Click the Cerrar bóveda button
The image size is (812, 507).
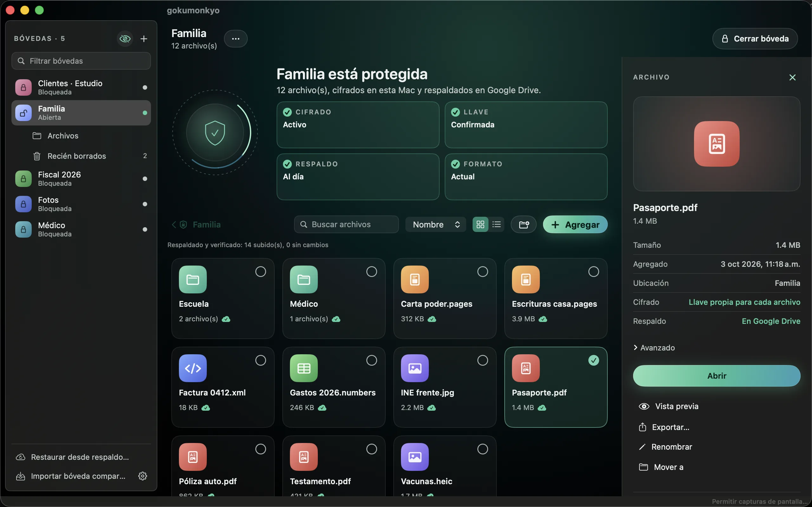pos(755,39)
